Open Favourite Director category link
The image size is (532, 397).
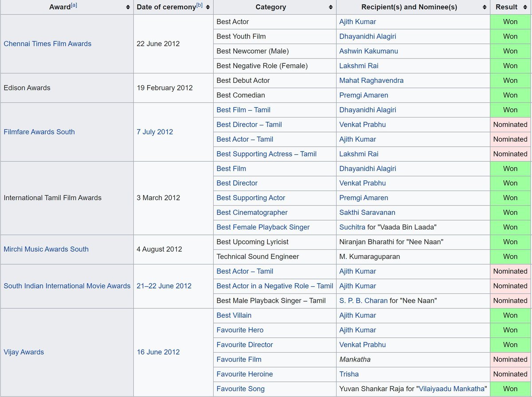[245, 344]
